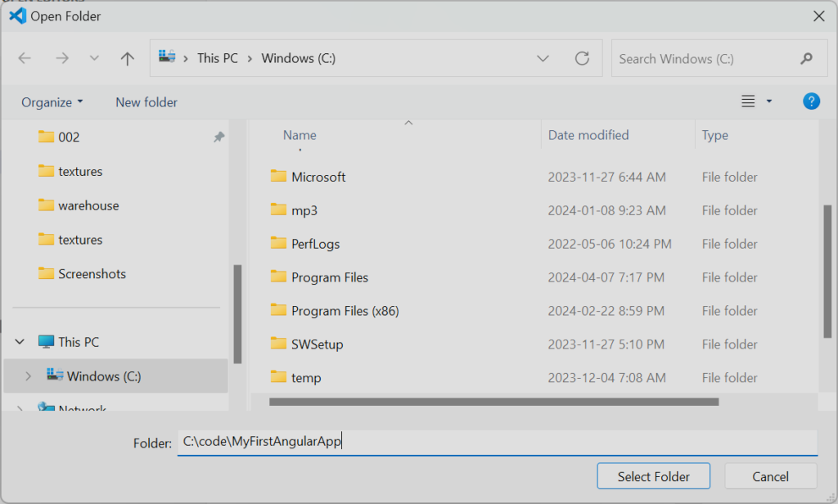Click the view layout icon

(748, 101)
